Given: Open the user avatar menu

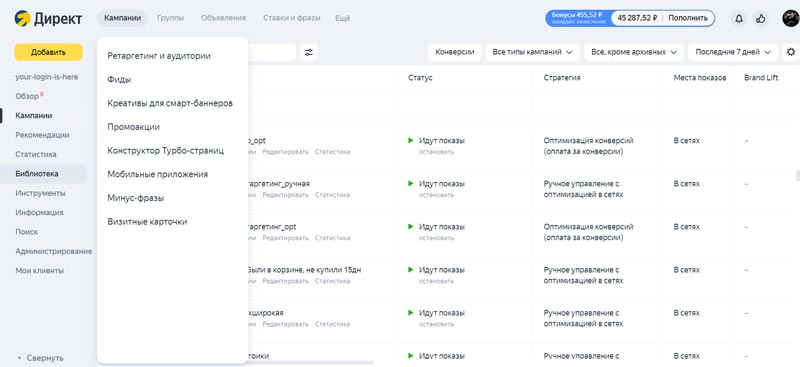Looking at the screenshot, I should pyautogui.click(x=791, y=18).
